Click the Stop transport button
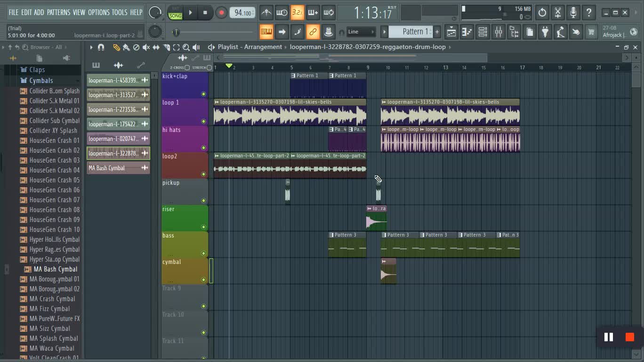Screen dimensions: 644x362 [x=205, y=13]
